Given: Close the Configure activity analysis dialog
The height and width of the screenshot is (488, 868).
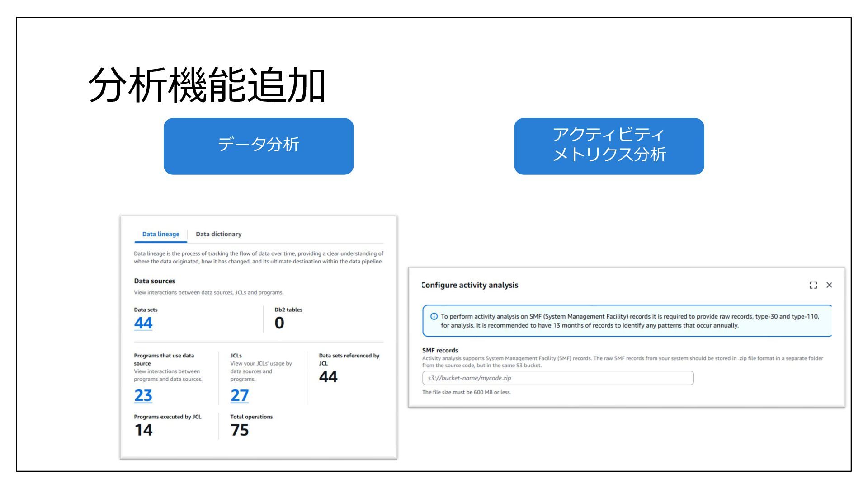Looking at the screenshot, I should (x=829, y=285).
